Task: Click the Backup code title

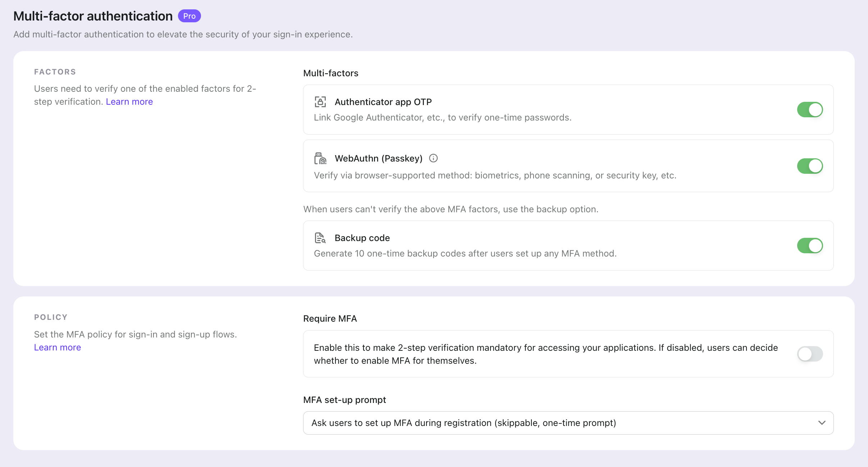Action: [362, 238]
